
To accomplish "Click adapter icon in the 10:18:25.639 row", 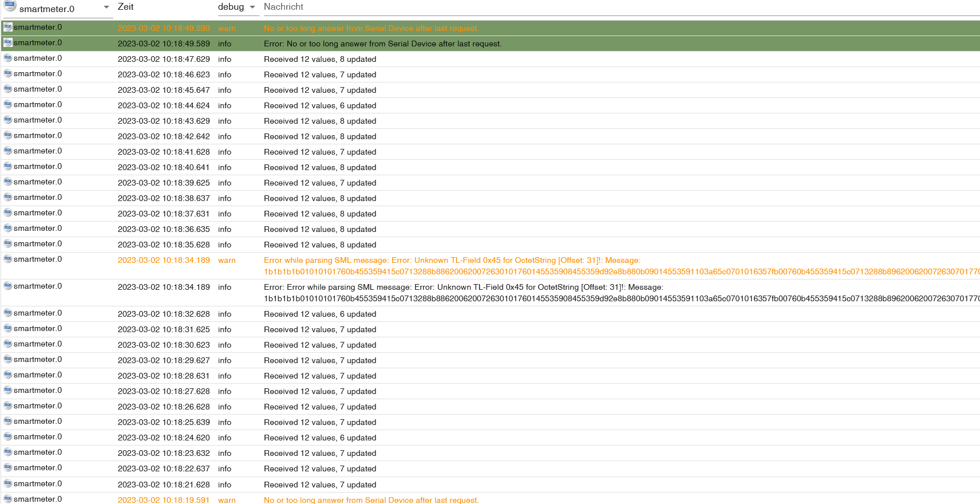I will pyautogui.click(x=8, y=421).
